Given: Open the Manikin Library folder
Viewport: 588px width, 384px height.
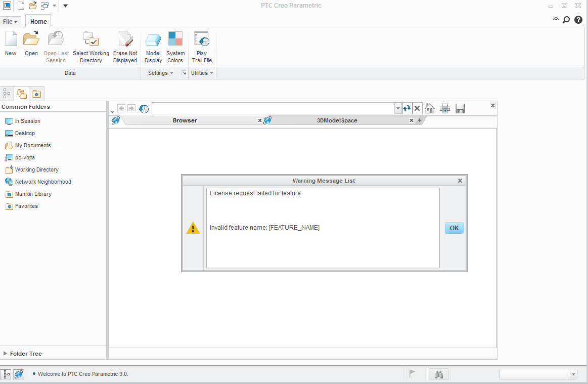Looking at the screenshot, I should click(28, 194).
